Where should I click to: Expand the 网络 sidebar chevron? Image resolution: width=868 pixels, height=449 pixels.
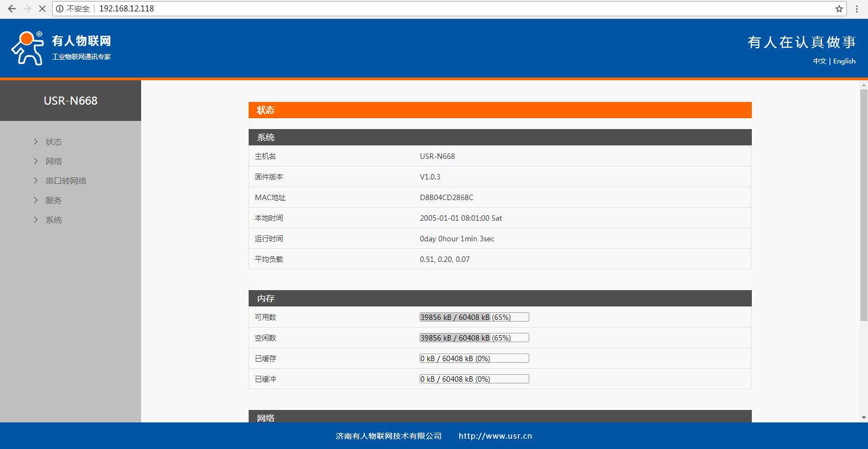(36, 161)
